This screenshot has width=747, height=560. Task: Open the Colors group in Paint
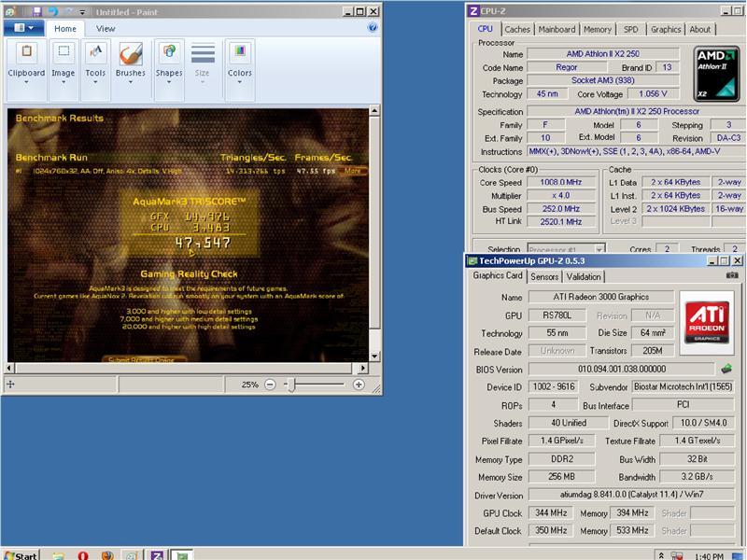240,69
